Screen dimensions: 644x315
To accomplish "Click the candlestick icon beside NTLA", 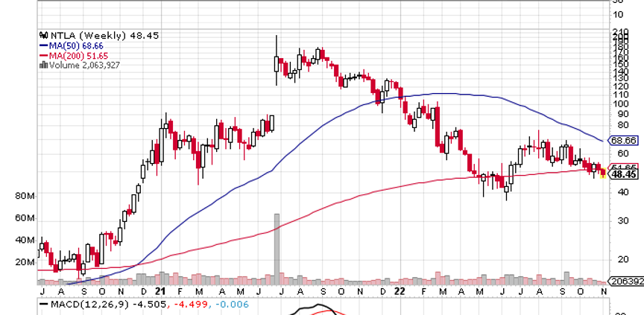I will [42, 36].
